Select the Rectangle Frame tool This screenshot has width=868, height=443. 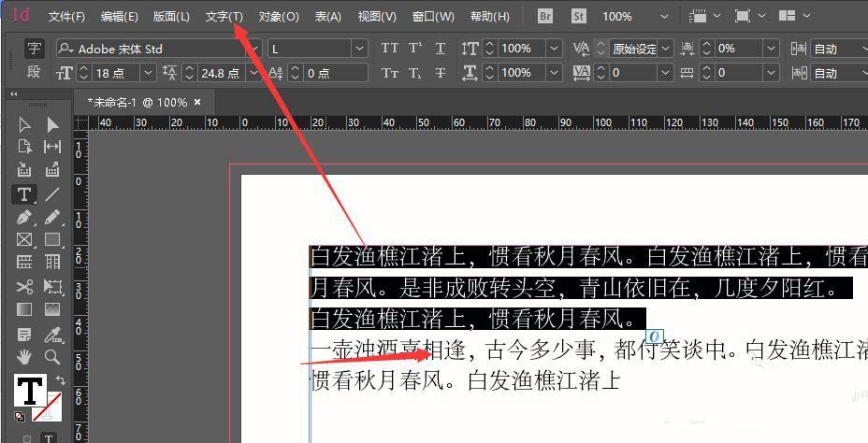point(24,239)
